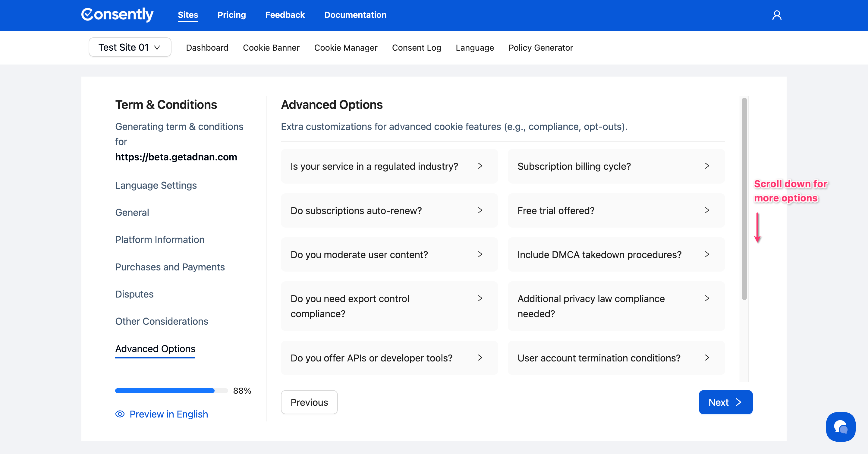Image resolution: width=868 pixels, height=454 pixels.
Task: Open the chat support bubble icon
Action: (x=840, y=427)
